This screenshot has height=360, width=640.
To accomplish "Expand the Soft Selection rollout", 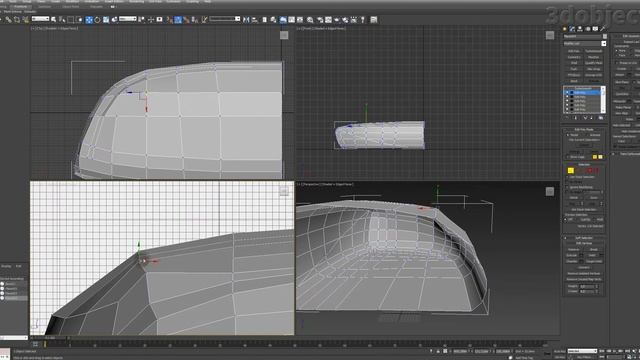I will point(584,238).
